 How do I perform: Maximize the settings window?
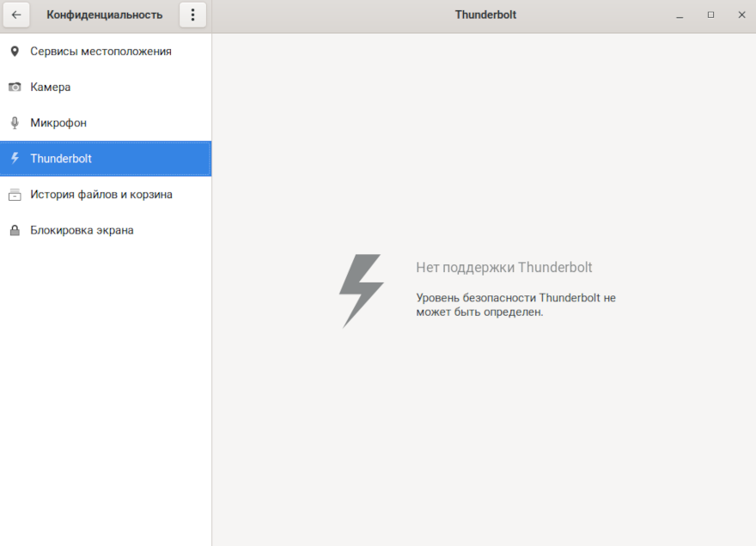[x=710, y=15]
